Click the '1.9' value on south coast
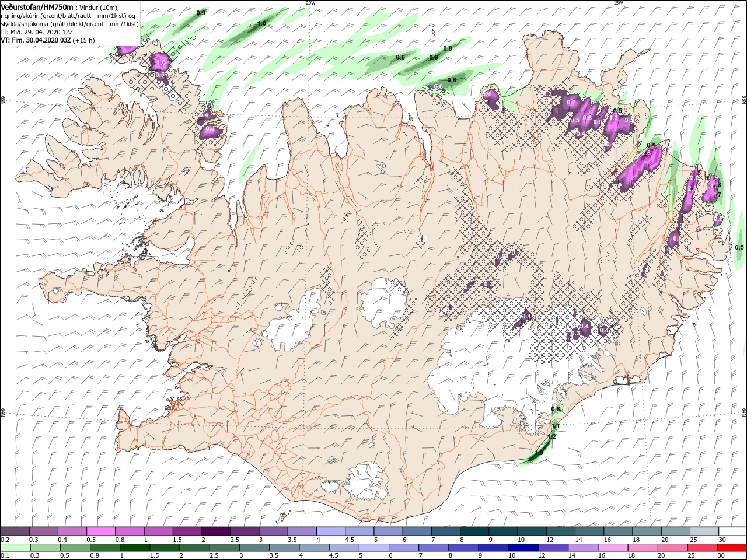Screen dimensions: 747x560 (x=538, y=453)
